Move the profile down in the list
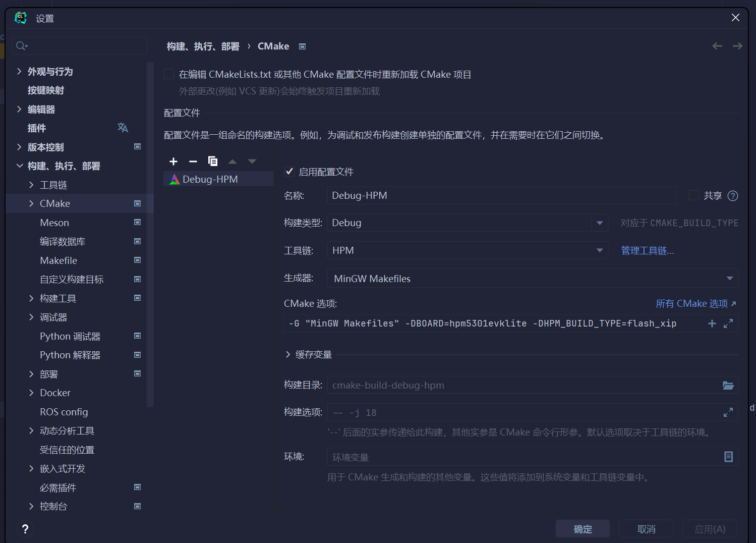Screen dimensions: 756x543 point(252,161)
